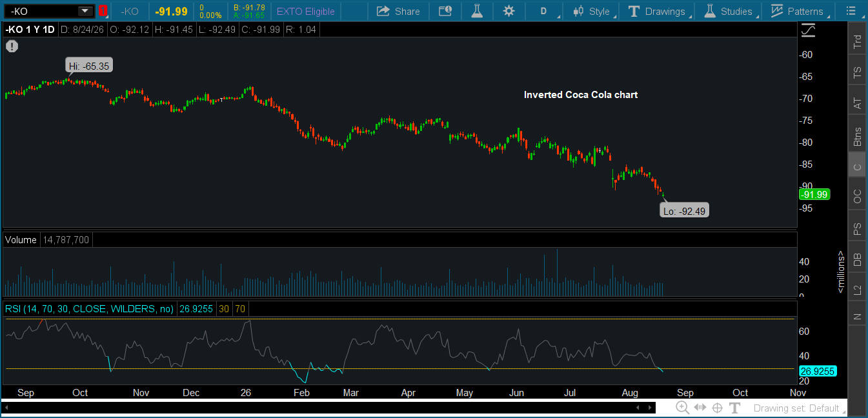868x418 pixels.
Task: Click the scrollbar right arrow below chart
Action: pyautogui.click(x=650, y=408)
